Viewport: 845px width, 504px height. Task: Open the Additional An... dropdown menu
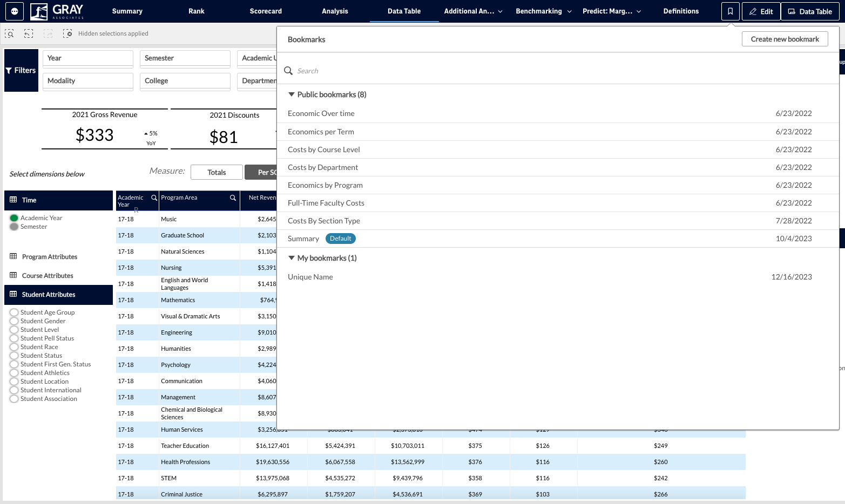point(474,11)
